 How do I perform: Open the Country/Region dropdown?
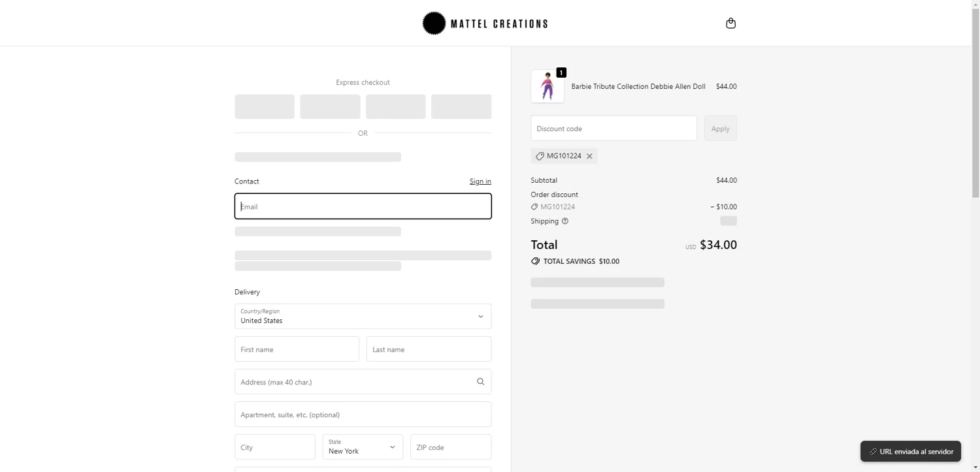click(x=363, y=317)
